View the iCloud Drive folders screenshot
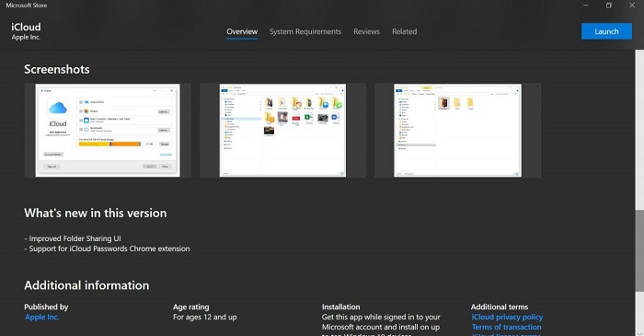 [282, 131]
